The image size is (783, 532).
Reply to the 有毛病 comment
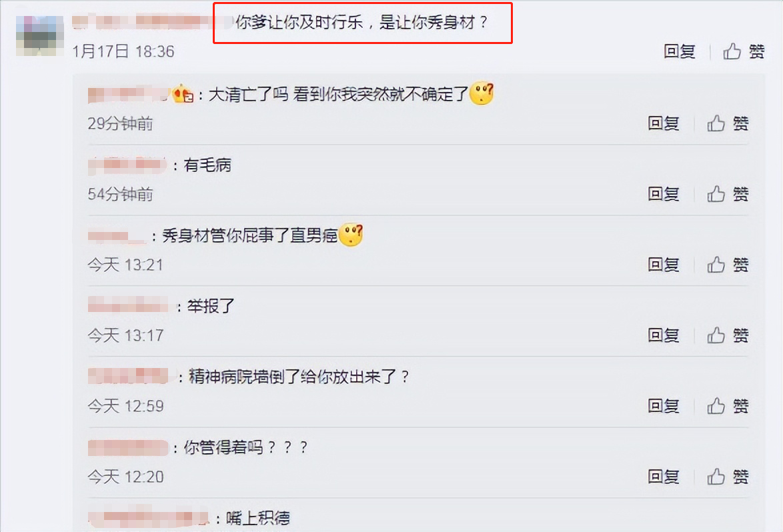[664, 194]
